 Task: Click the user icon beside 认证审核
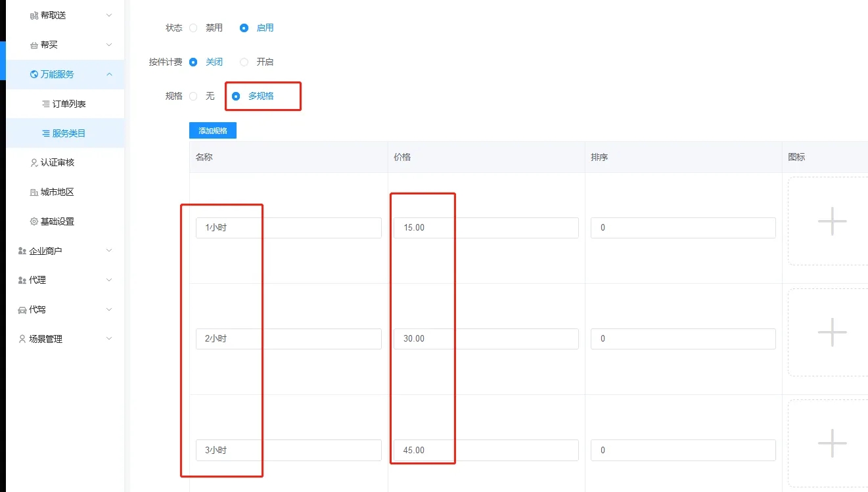coord(34,163)
